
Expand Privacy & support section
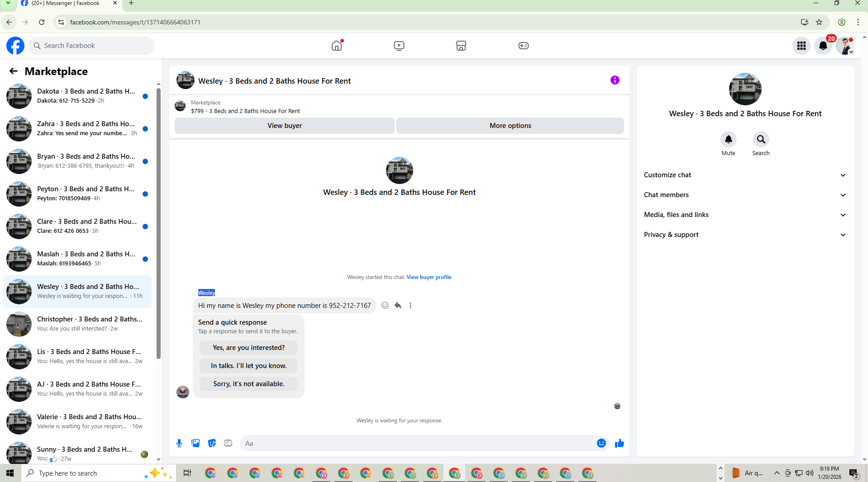coord(745,235)
